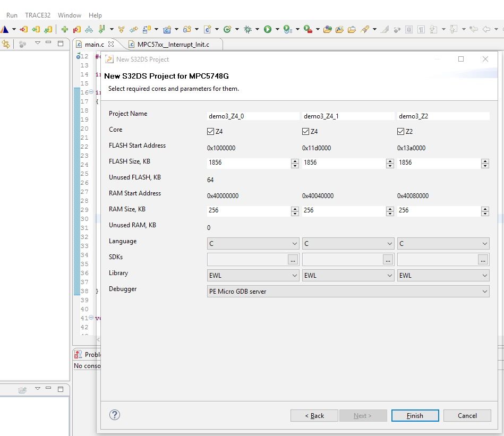The image size is (504, 436).
Task: Maximize the left explorer panel
Action: click(61, 43)
